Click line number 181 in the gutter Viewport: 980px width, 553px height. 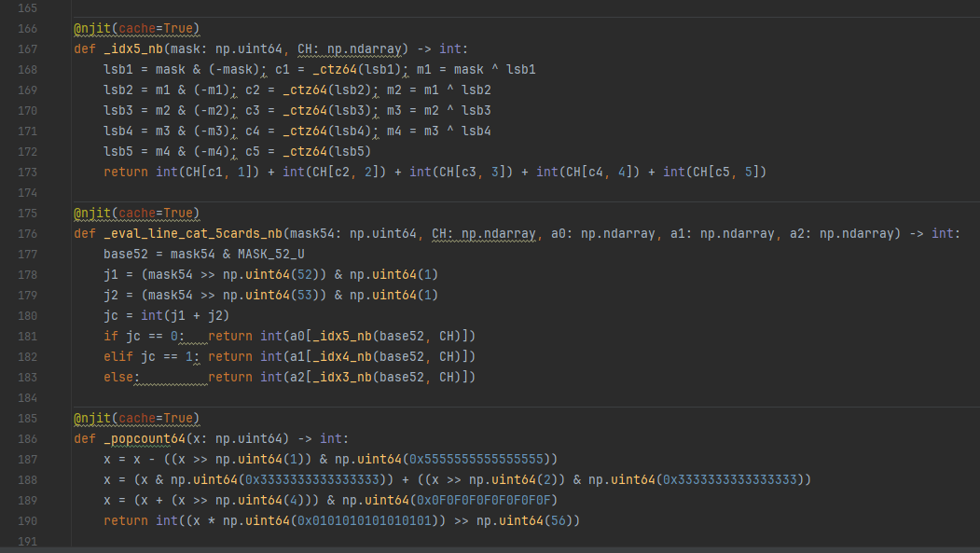click(x=27, y=337)
